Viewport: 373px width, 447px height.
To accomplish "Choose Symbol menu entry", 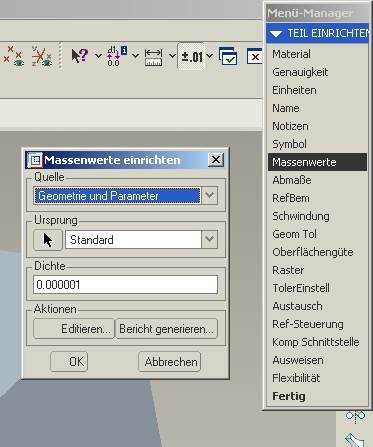I will point(317,144).
